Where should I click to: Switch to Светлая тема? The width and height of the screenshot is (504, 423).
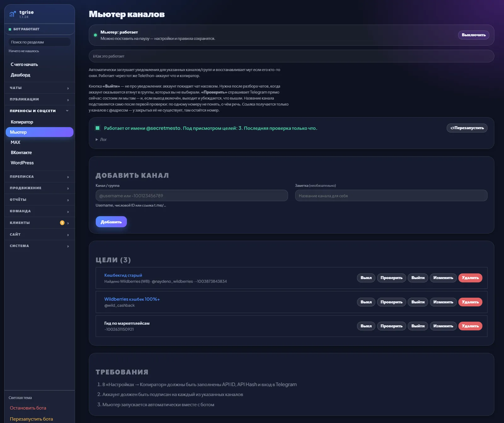tap(20, 398)
